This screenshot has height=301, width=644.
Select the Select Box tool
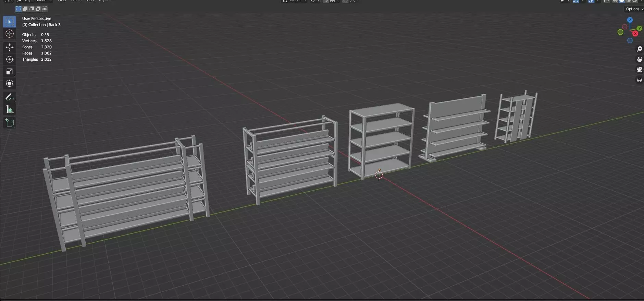[x=10, y=22]
